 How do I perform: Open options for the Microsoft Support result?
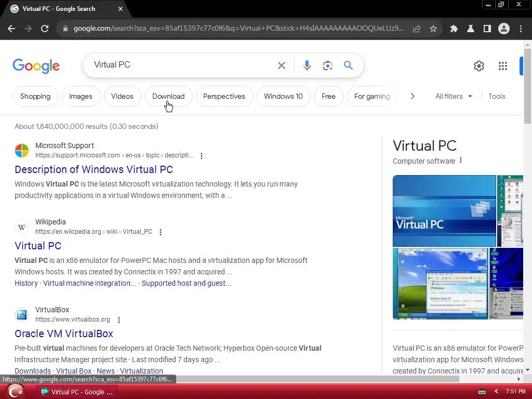[x=202, y=156]
